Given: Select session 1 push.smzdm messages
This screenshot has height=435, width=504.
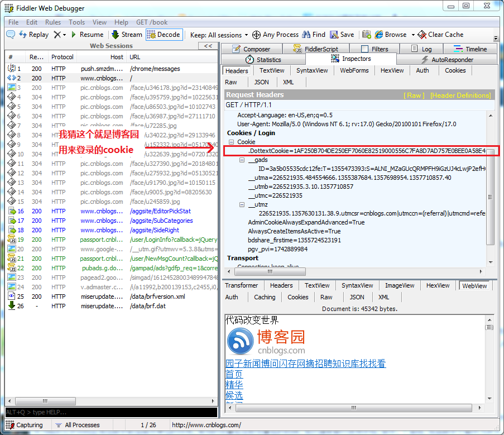Looking at the screenshot, I should [x=112, y=69].
